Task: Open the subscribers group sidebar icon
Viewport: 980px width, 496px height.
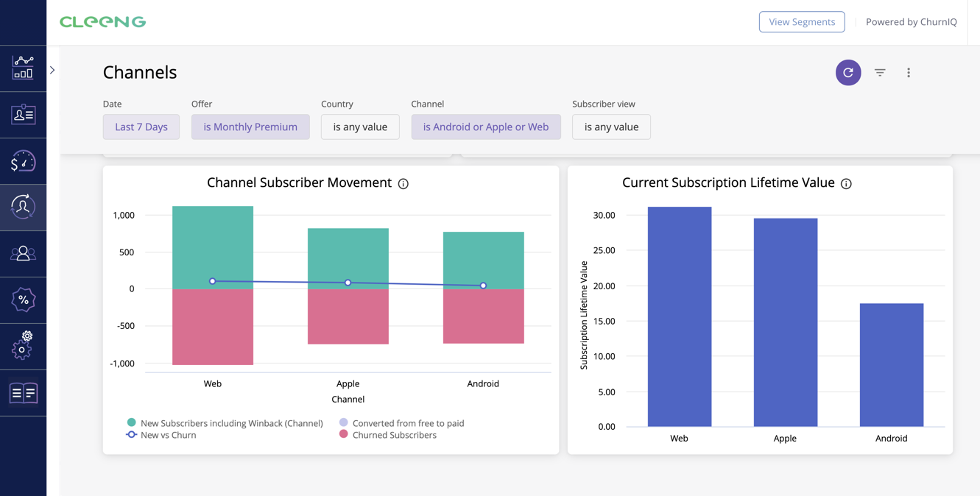Action: pos(23,254)
